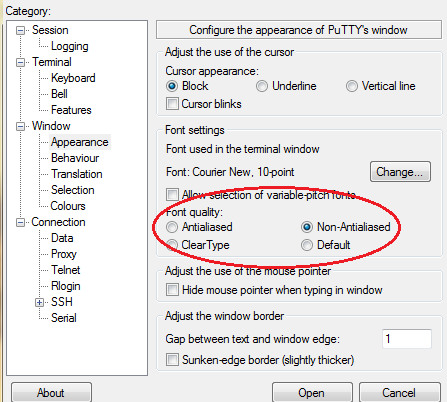This screenshot has width=447, height=402.
Task: Choose Default font quality
Action: (x=307, y=245)
